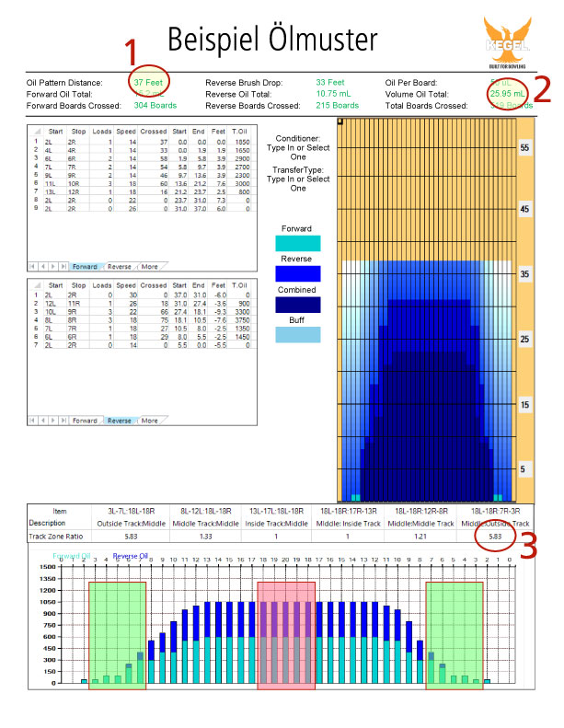The height and width of the screenshot is (728, 564).
Task: Click the '33 Feet' reverse brush drop value
Action: 330,82
